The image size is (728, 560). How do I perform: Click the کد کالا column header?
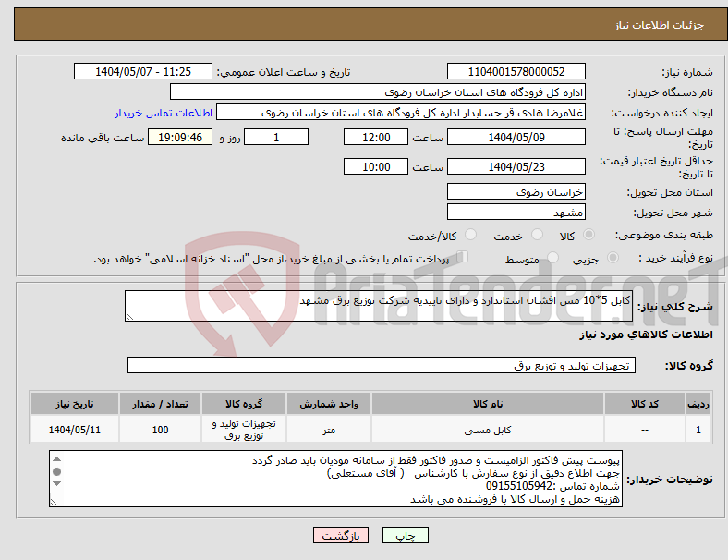click(645, 404)
